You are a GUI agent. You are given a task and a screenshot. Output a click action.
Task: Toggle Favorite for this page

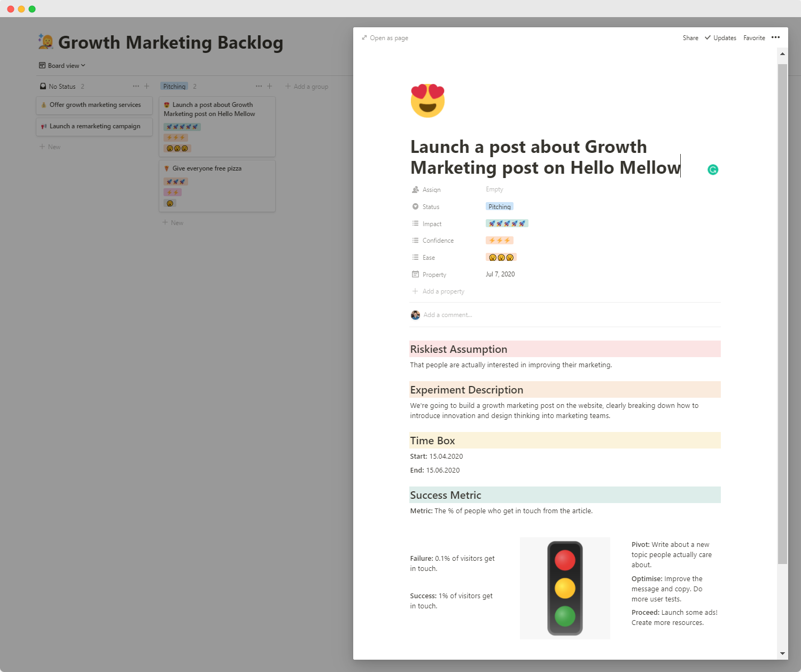point(754,38)
